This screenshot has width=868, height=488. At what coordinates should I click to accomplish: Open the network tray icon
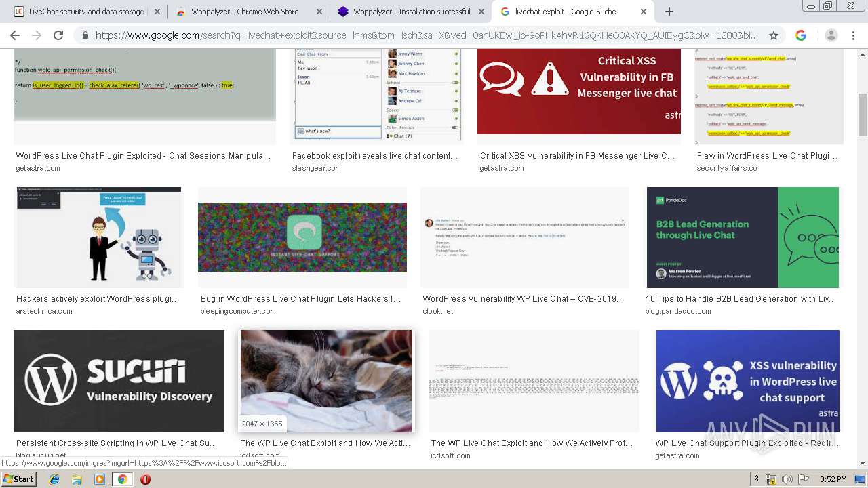click(x=772, y=479)
